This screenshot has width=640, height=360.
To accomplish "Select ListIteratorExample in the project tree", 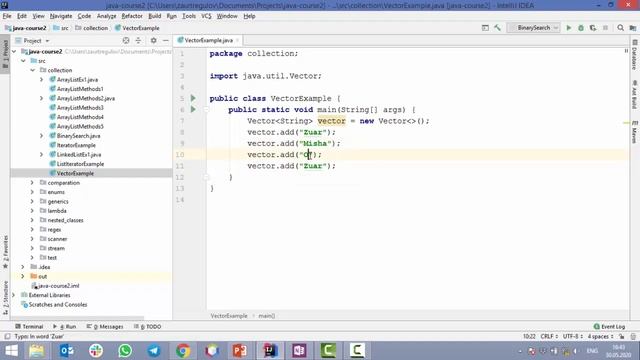I will pyautogui.click(x=80, y=164).
